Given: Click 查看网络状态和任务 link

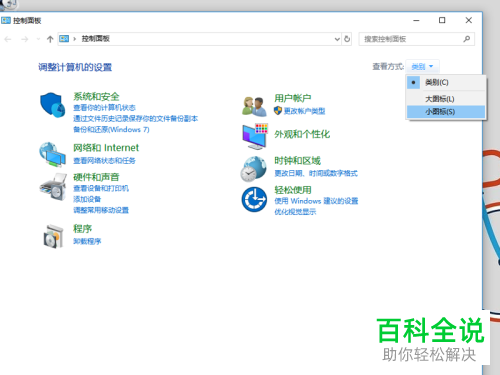Looking at the screenshot, I should (x=104, y=161).
